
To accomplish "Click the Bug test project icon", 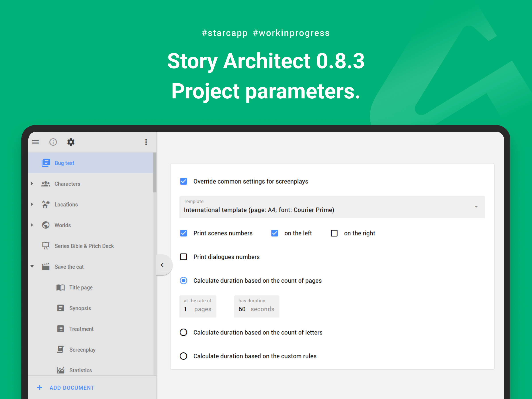I will coord(45,163).
